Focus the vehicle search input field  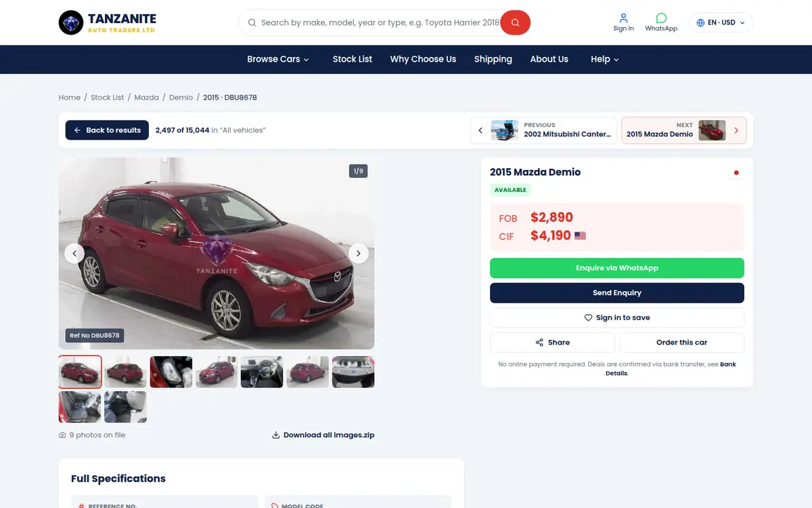pos(379,22)
